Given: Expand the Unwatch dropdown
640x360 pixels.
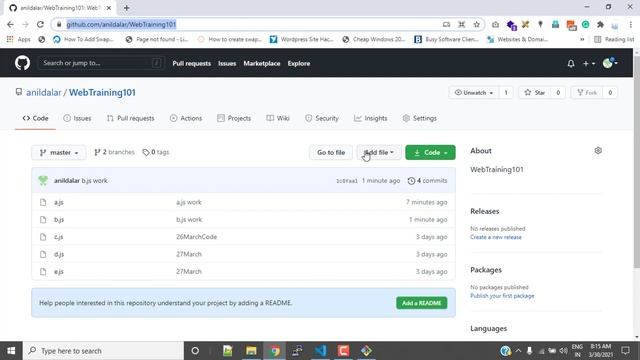Looking at the screenshot, I should point(473,93).
